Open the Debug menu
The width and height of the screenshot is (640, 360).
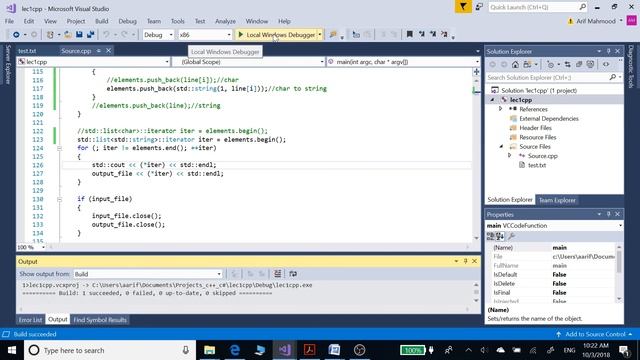pos(127,21)
